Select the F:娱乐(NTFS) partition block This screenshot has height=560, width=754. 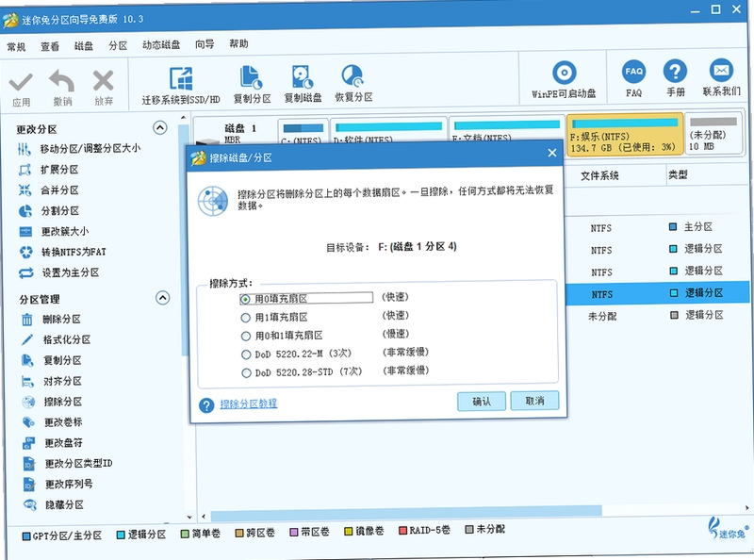(625, 134)
